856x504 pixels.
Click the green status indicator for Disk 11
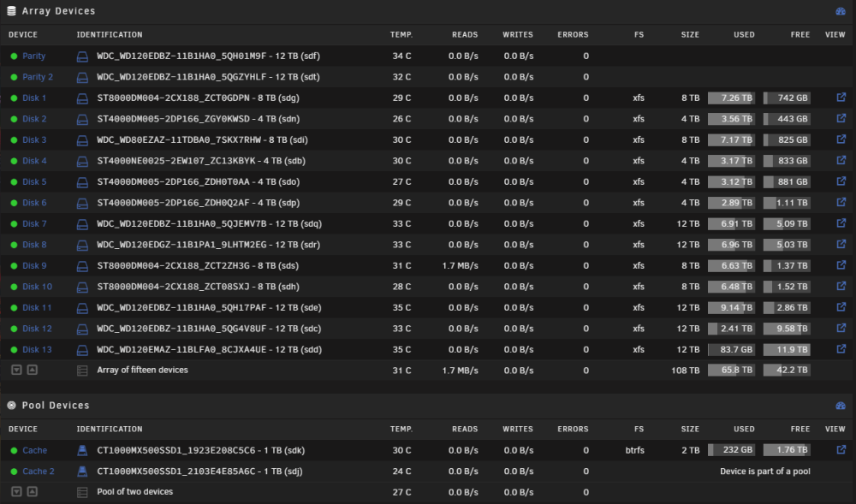15,308
